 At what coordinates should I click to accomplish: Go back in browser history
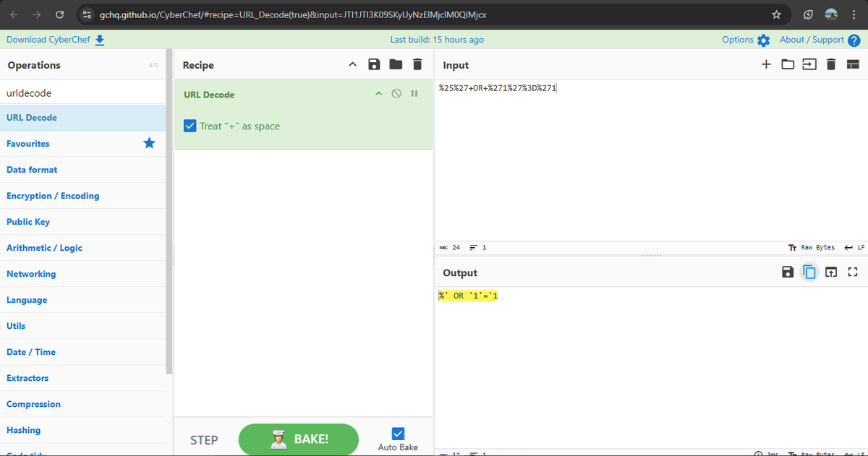click(15, 14)
